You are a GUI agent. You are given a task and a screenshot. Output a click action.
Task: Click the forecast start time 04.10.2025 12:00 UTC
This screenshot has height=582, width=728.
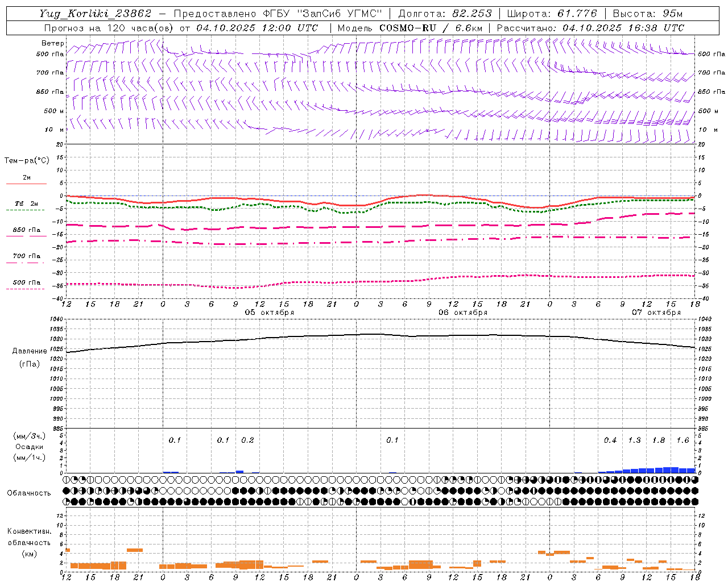pos(257,28)
